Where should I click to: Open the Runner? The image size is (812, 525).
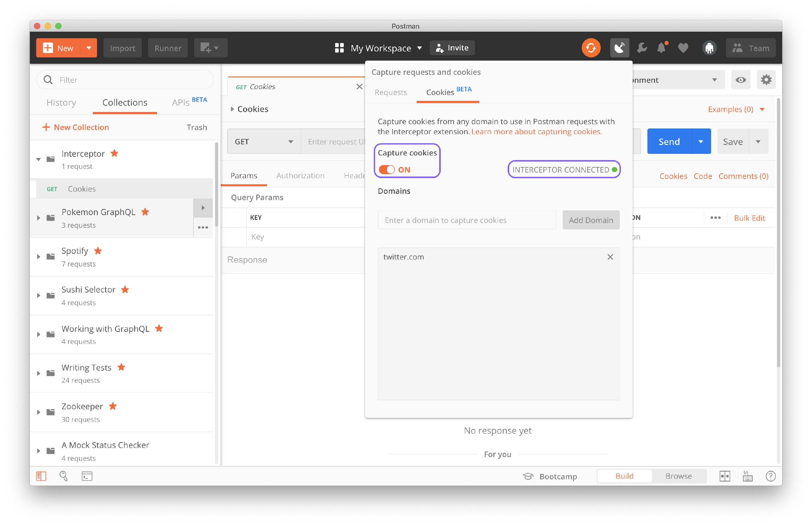(x=168, y=48)
